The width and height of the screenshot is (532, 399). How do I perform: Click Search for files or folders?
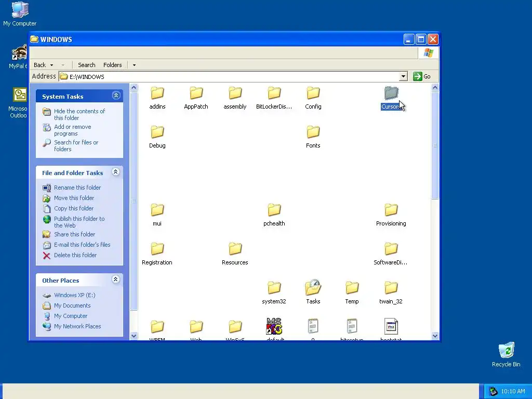coord(76,145)
